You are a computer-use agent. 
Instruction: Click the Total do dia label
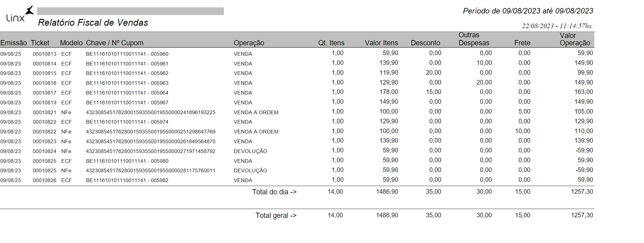point(274,192)
